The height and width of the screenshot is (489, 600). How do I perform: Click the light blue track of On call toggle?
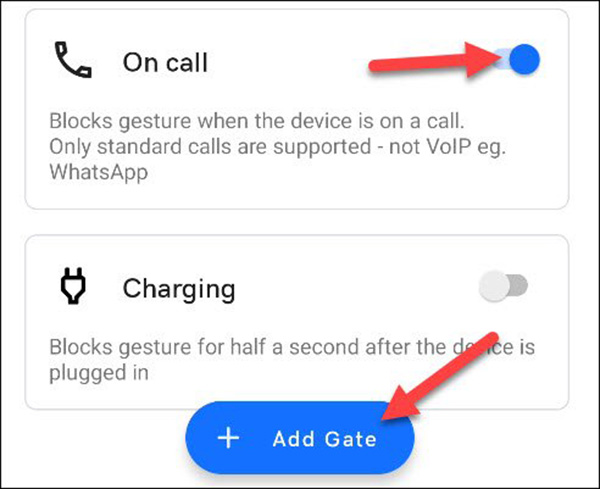(x=501, y=59)
